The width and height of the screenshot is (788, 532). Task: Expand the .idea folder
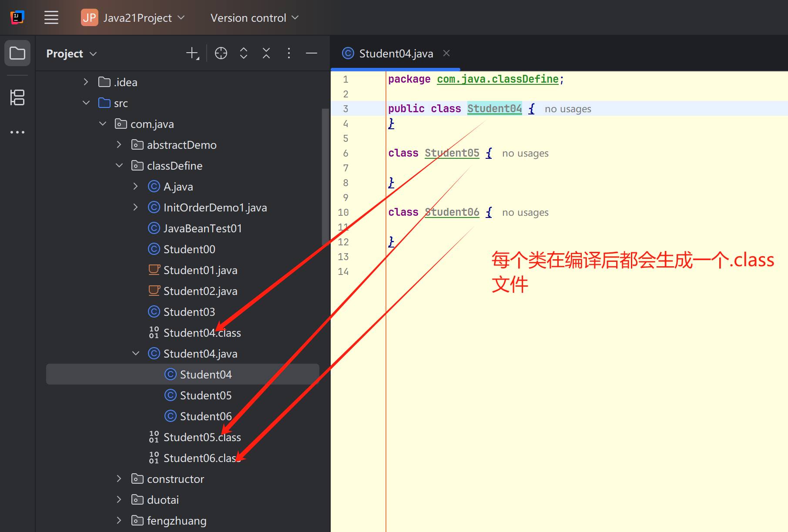pos(86,82)
